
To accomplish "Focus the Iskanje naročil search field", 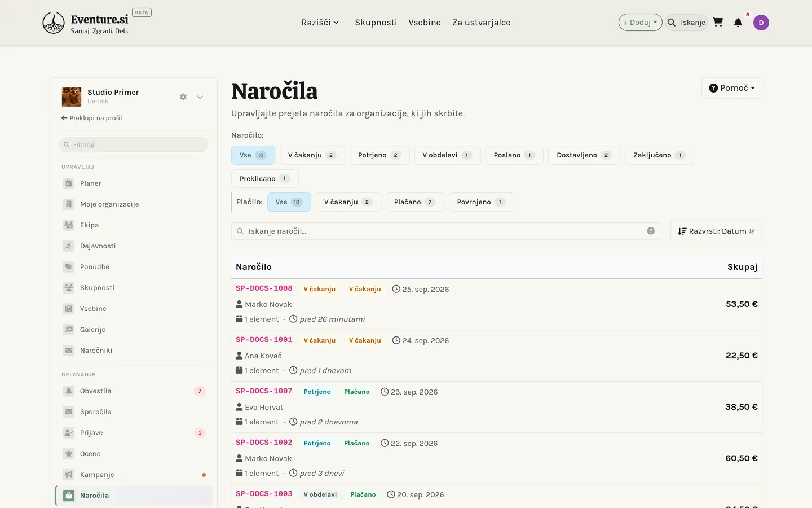I will (446, 231).
